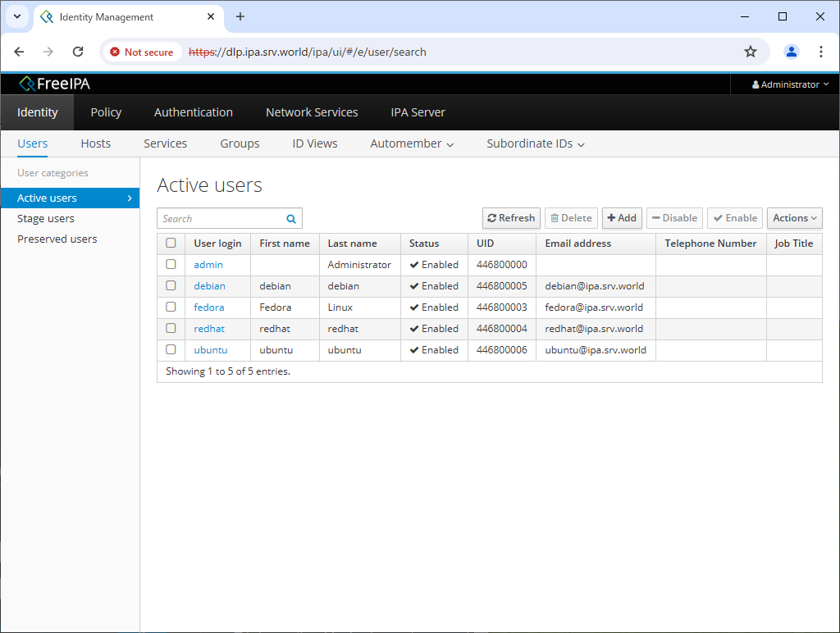This screenshot has width=840, height=633.
Task: Click the minus icon on Disable button
Action: (656, 218)
